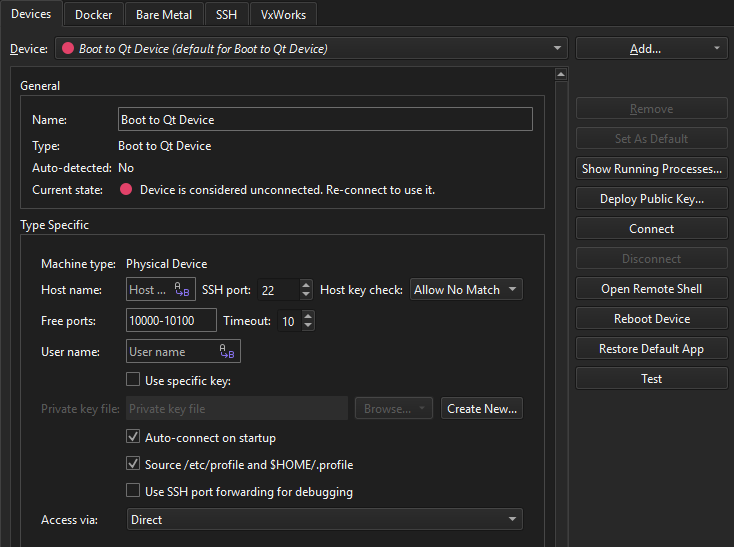Click Open Remote Shell button
Screen dimensions: 734x547
click(x=652, y=289)
